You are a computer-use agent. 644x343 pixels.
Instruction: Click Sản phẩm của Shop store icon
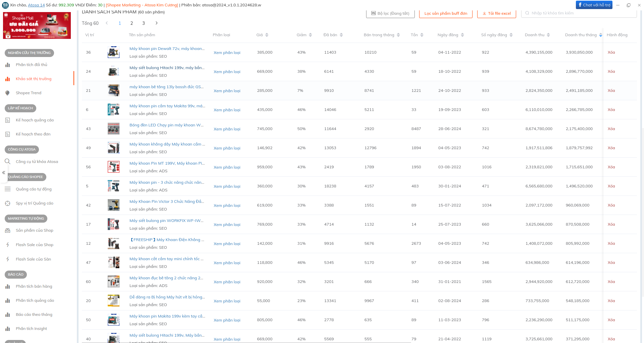click(x=7, y=230)
